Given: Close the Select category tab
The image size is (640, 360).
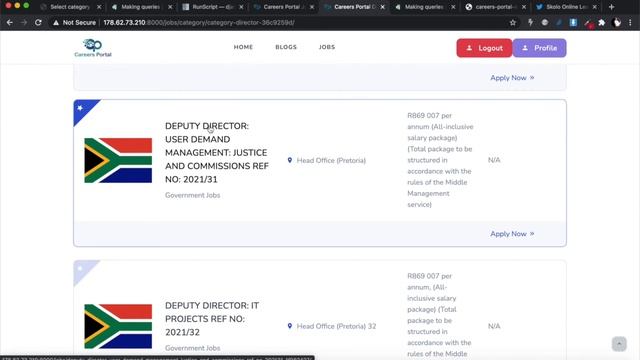Looking at the screenshot, I should [x=99, y=7].
